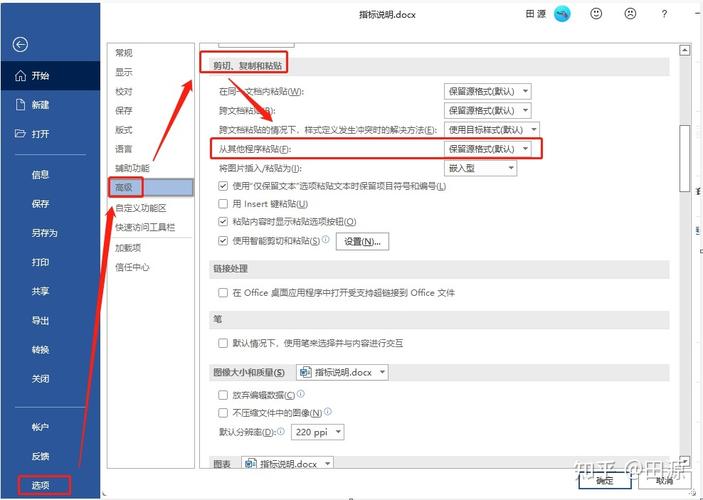
Task: Click the 取消 button
Action: point(664,481)
